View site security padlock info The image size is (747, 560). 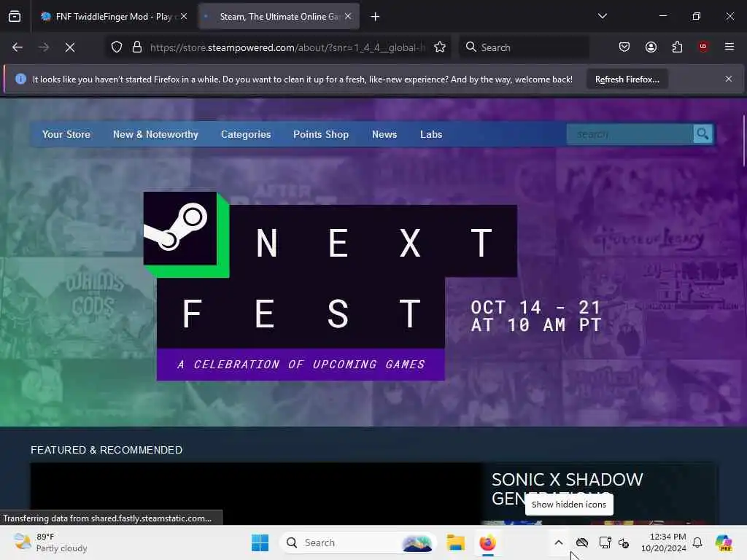(137, 47)
